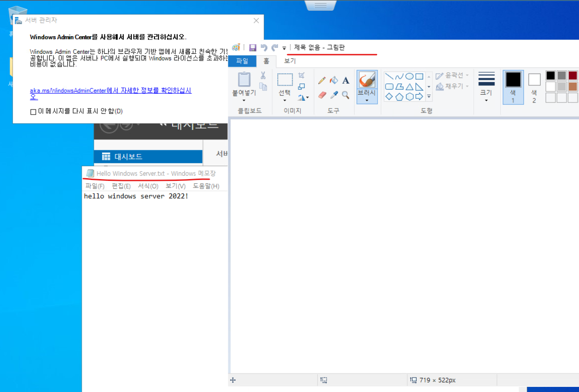Open the 크기 line size dropdown
This screenshot has height=392, width=579.
tap(486, 87)
